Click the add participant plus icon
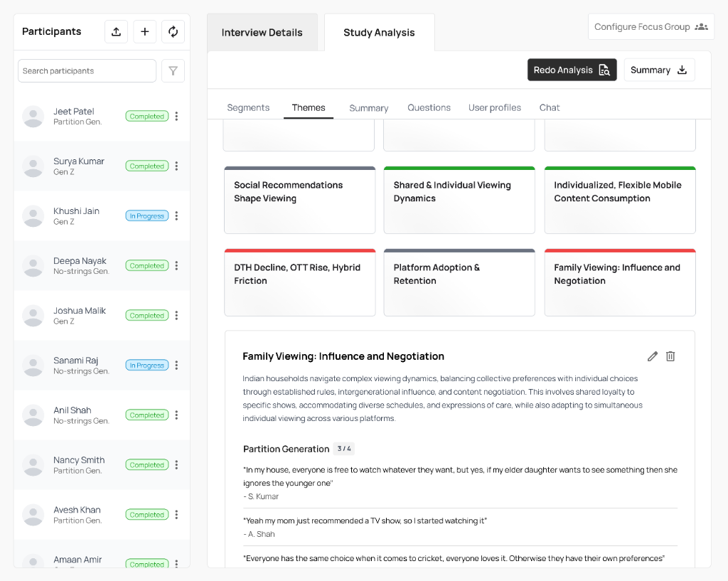The height and width of the screenshot is (581, 728). point(144,31)
